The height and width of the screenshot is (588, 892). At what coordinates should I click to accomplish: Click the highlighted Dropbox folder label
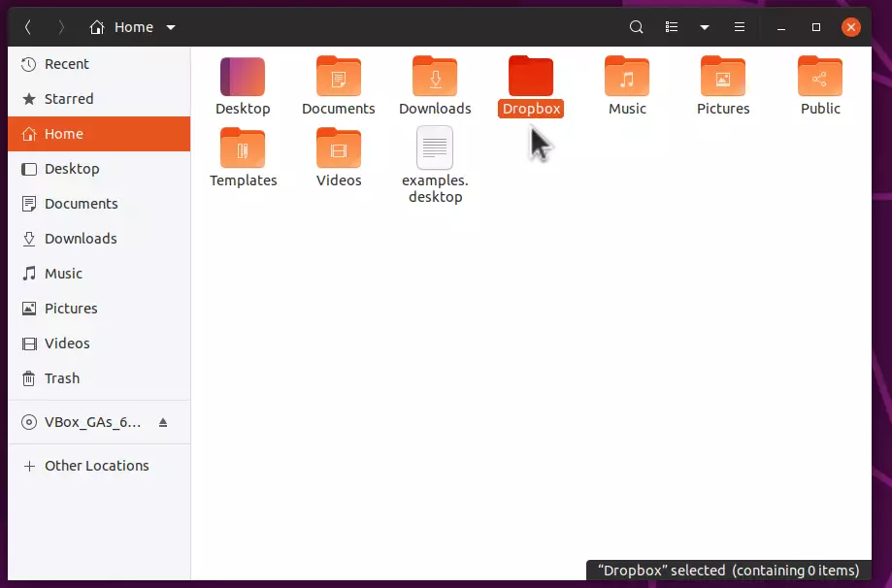pyautogui.click(x=531, y=109)
